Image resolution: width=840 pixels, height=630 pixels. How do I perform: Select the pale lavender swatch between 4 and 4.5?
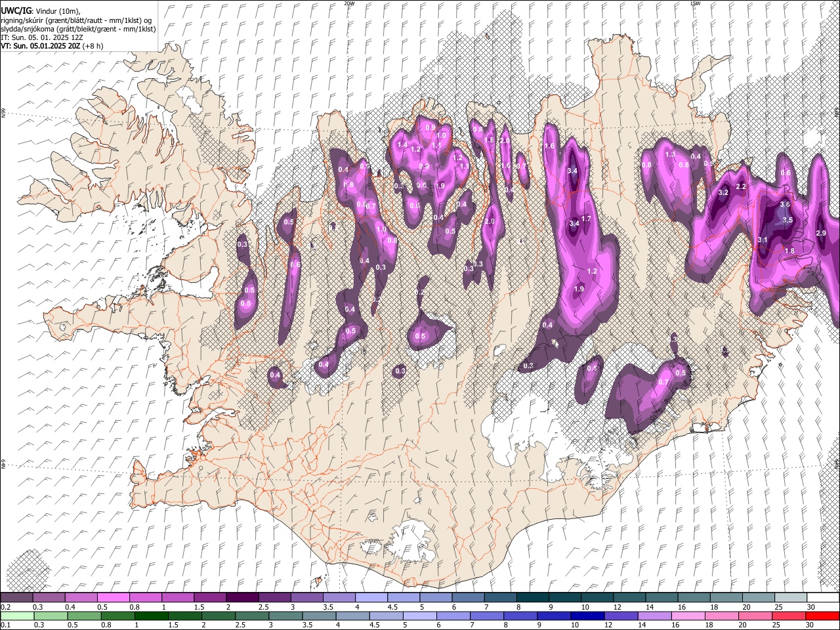[x=371, y=598]
